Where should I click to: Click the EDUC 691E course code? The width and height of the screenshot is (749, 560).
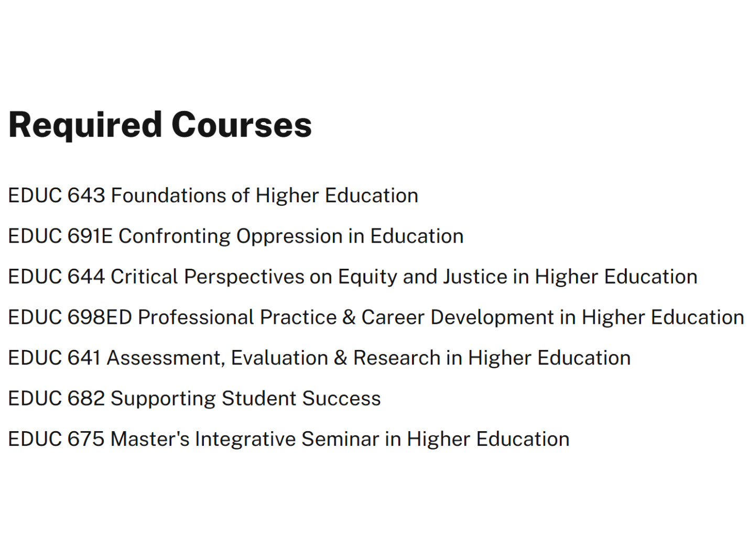point(60,236)
